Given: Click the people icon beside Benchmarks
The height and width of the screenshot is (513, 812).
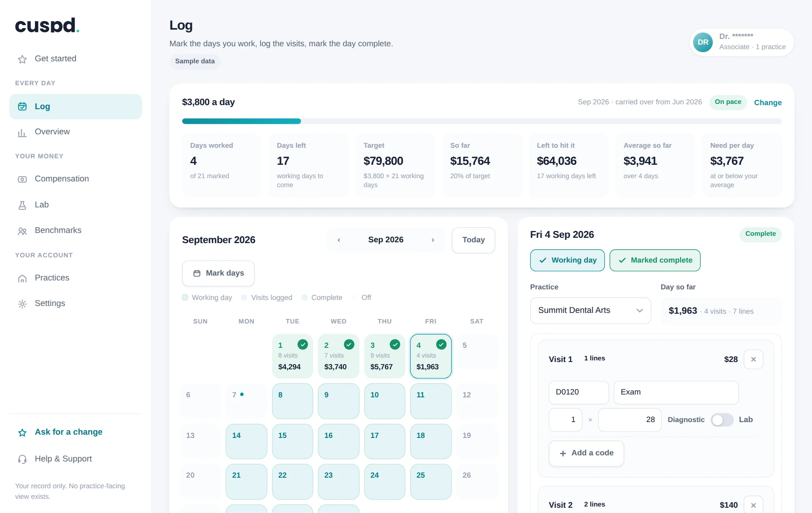Looking at the screenshot, I should (22, 231).
